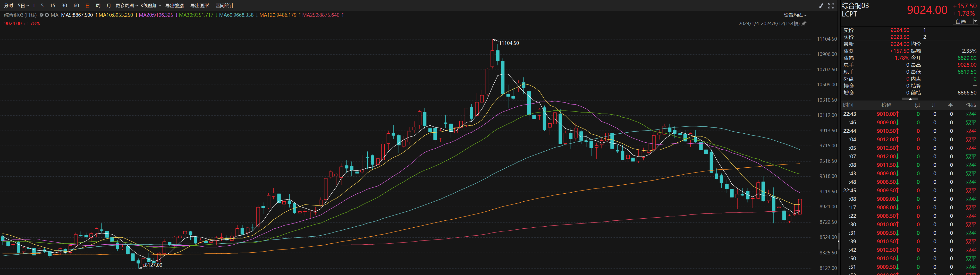Click the MA250:8875.640 legend label
This screenshot has height=275, width=980.
click(x=321, y=15)
